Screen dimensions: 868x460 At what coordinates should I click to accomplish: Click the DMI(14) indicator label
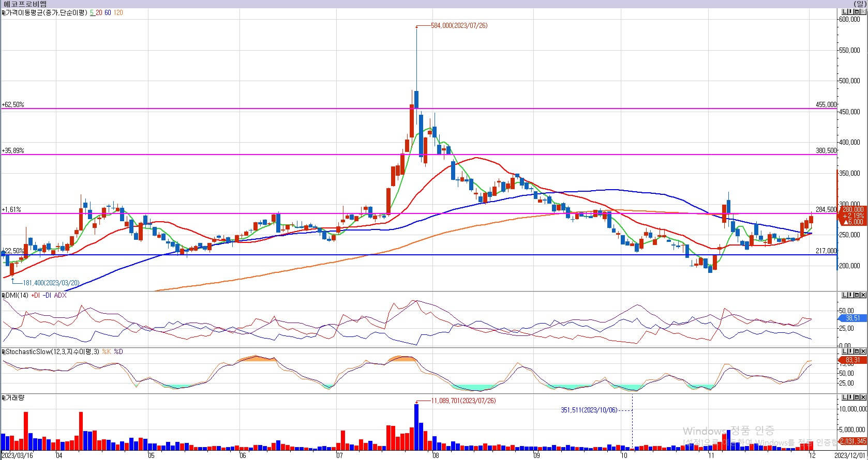pyautogui.click(x=17, y=296)
